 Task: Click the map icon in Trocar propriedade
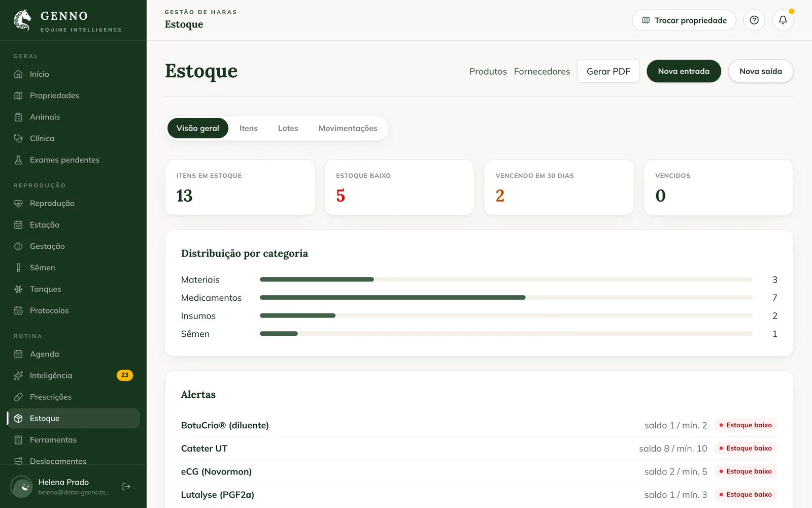tap(646, 20)
